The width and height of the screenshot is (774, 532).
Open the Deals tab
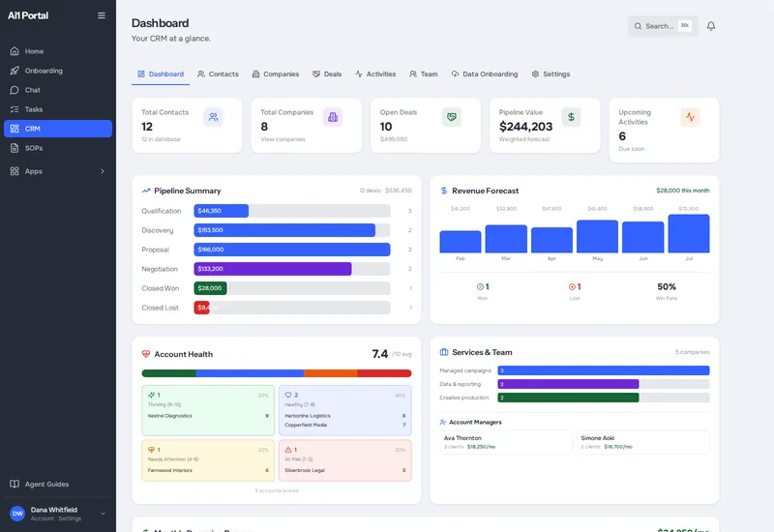[x=327, y=74]
